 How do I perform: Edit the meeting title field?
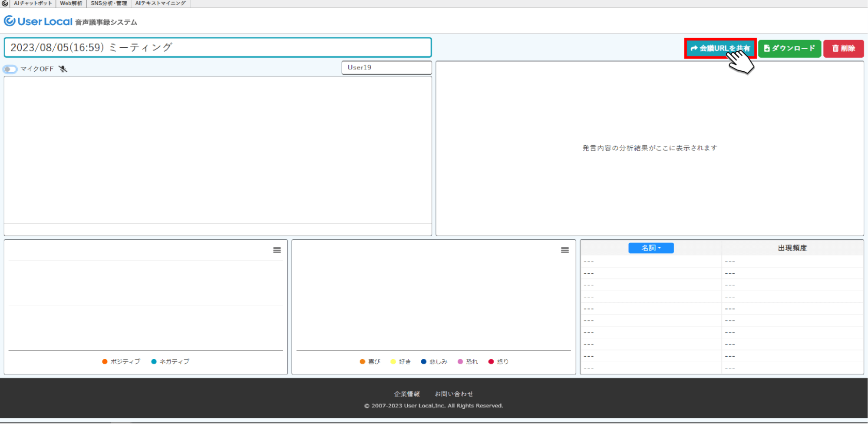point(218,47)
